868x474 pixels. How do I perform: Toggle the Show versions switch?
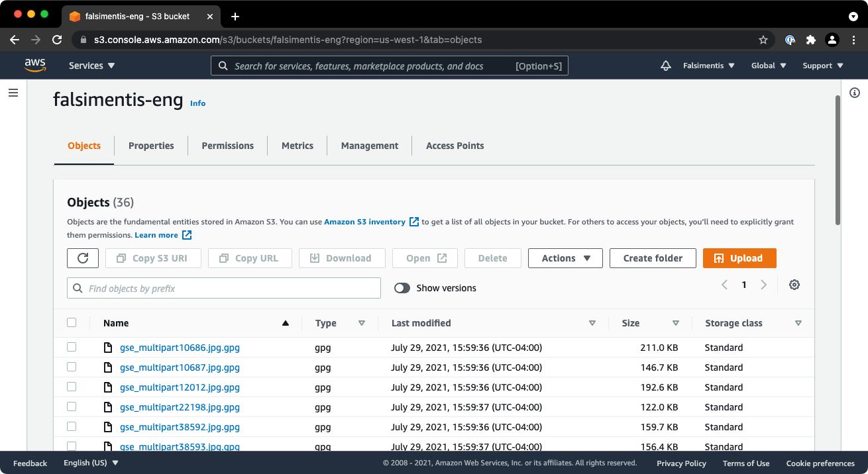point(402,288)
